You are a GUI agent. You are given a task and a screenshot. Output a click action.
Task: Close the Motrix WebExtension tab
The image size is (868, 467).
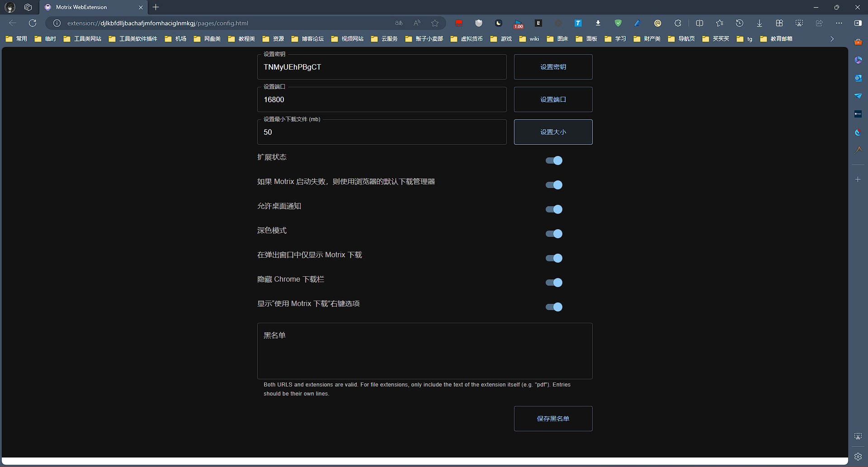(x=141, y=7)
